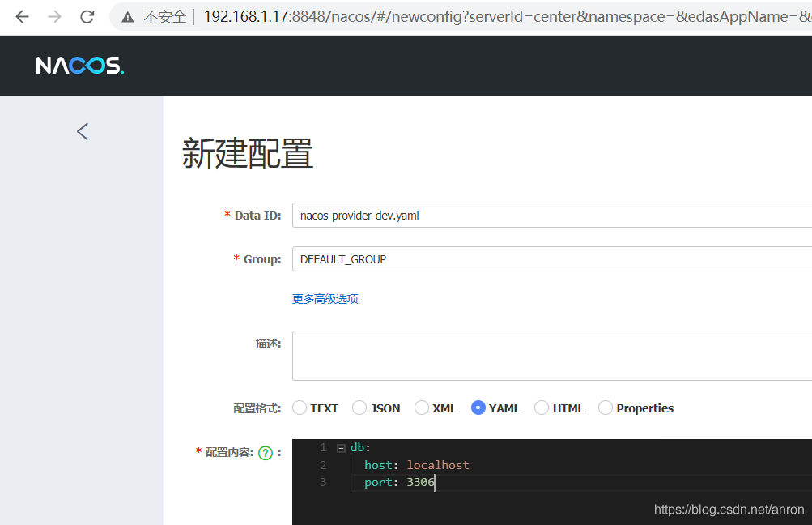
Task: Select TEXT config format
Action: pos(300,408)
